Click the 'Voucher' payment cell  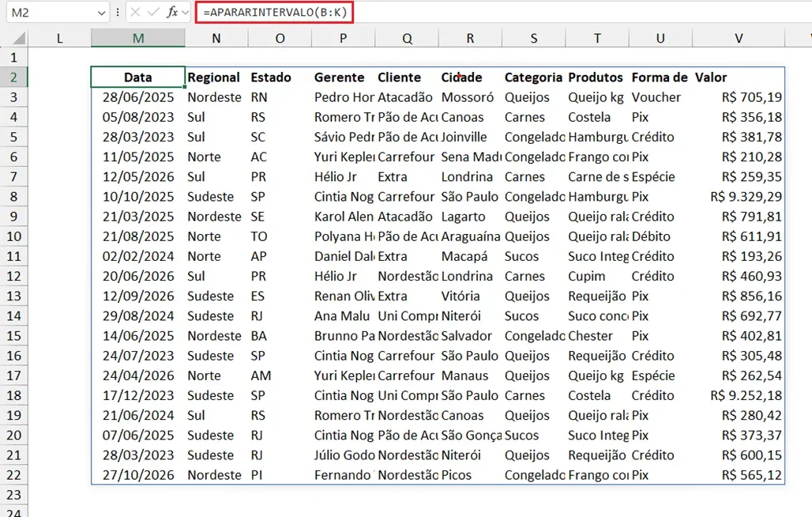pos(661,97)
